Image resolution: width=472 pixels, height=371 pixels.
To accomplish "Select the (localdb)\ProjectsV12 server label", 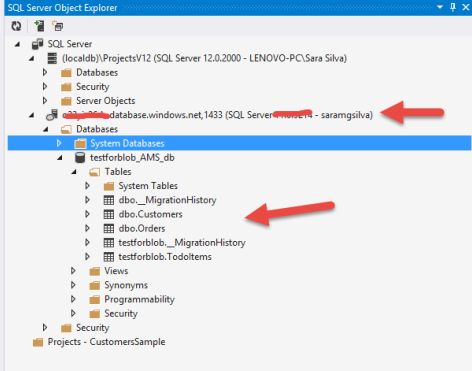I will (204, 58).
